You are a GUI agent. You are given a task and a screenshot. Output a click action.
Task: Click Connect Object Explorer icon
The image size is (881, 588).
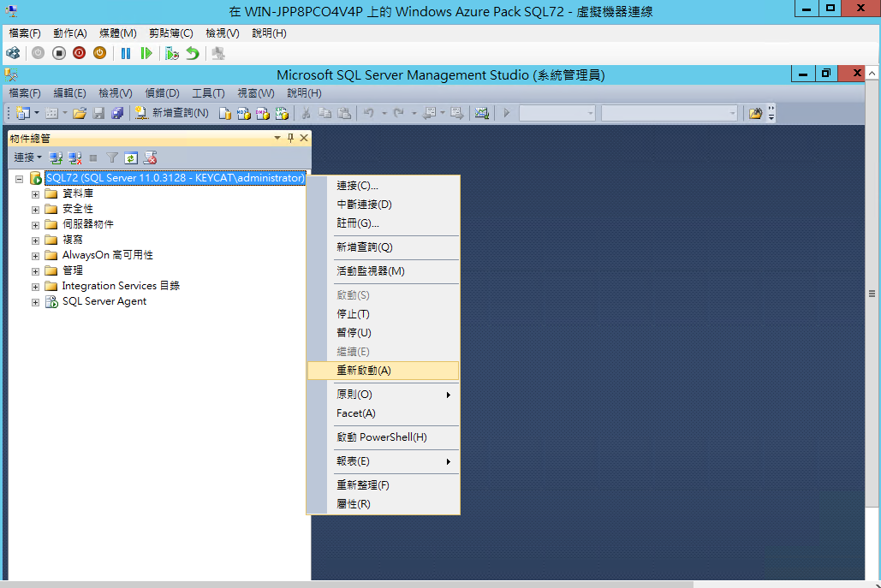pyautogui.click(x=56, y=158)
